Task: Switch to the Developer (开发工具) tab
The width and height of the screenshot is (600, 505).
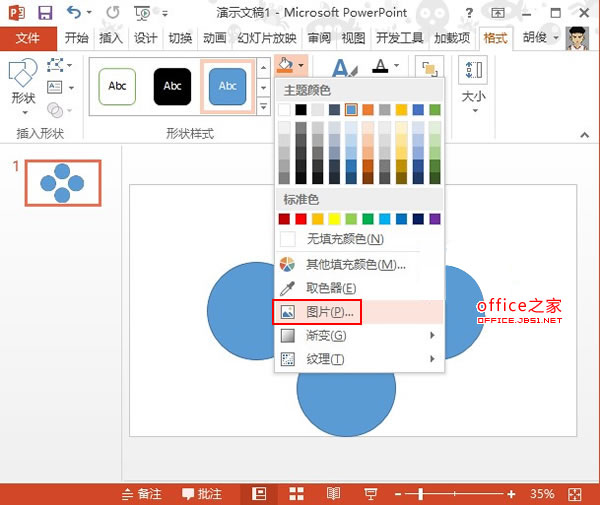Action: 399,38
